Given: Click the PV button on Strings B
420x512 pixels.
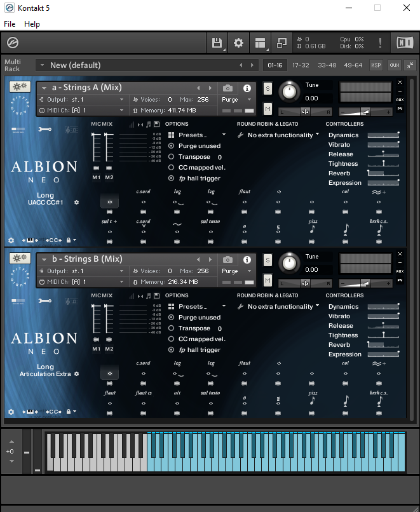Looking at the screenshot, I should pyautogui.click(x=400, y=280).
